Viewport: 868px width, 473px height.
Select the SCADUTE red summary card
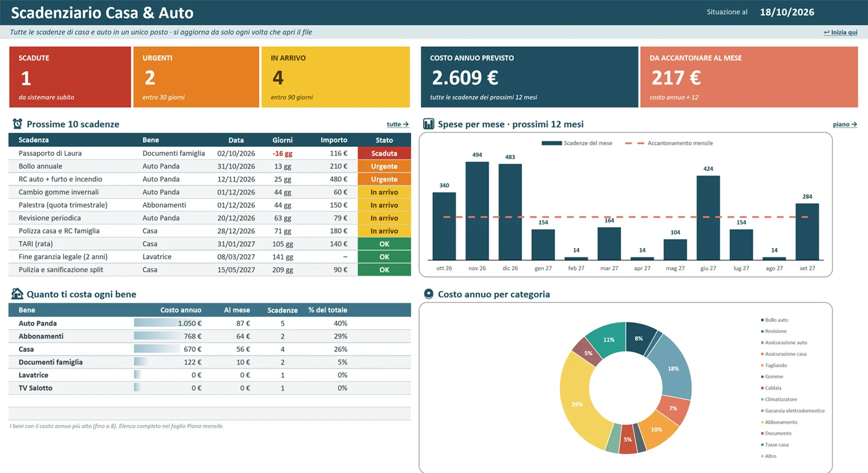coord(70,77)
